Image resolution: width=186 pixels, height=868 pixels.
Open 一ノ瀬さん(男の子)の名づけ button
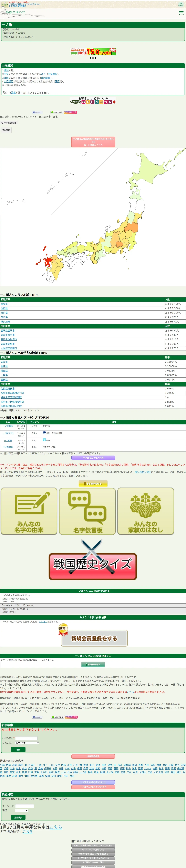pyautogui.click(x=93, y=782)
